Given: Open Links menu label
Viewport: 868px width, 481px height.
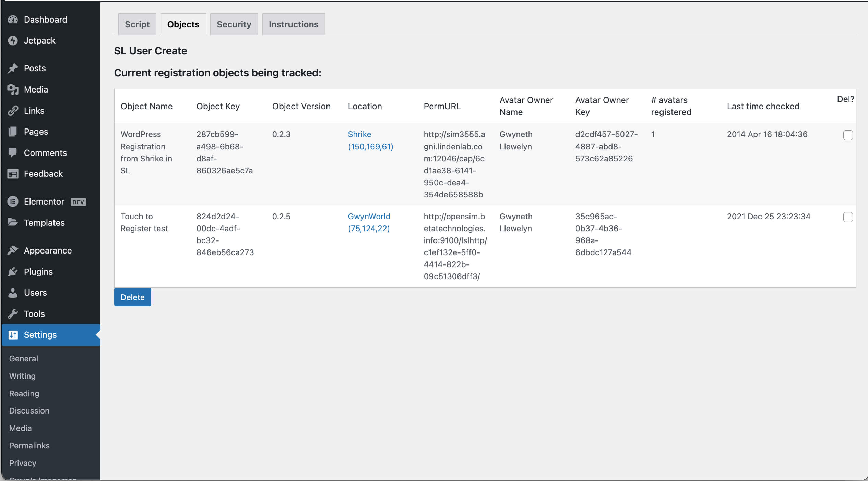Looking at the screenshot, I should (x=34, y=111).
